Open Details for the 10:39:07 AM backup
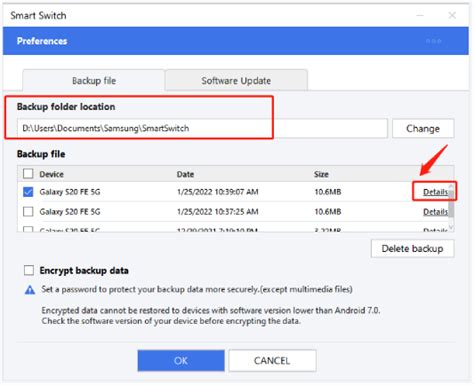 click(435, 192)
